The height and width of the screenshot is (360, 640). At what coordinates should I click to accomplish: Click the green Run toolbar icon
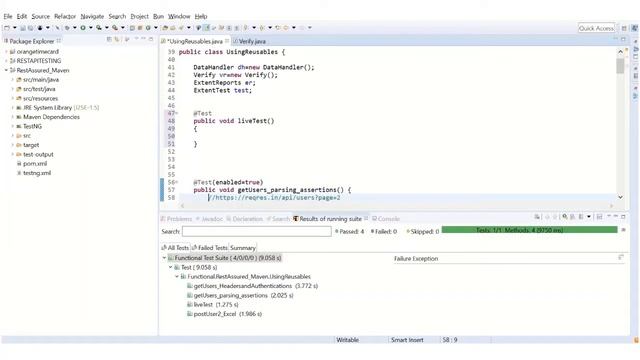[83, 28]
